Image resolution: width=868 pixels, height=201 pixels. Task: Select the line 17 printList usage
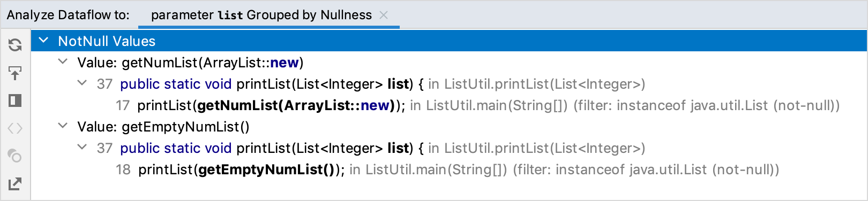point(478,105)
